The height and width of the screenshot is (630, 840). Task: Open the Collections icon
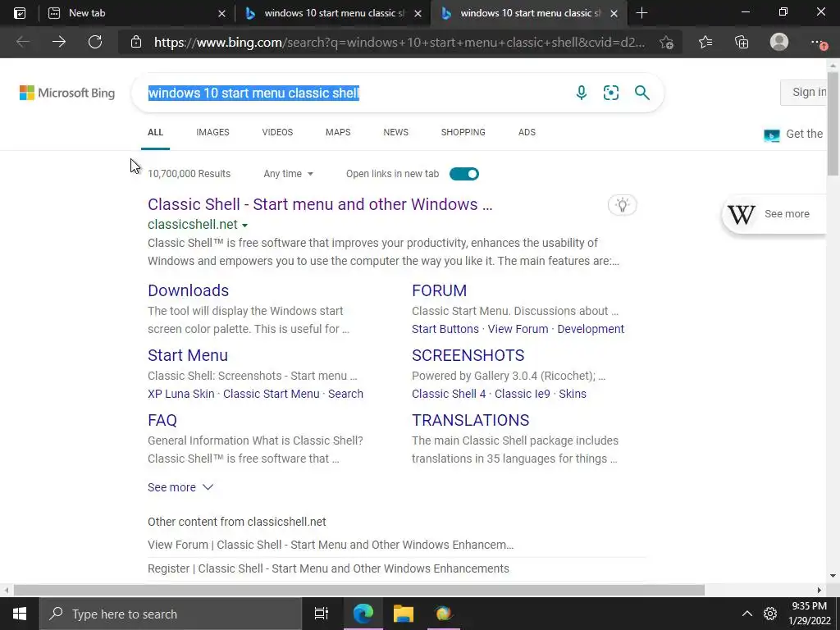742,42
